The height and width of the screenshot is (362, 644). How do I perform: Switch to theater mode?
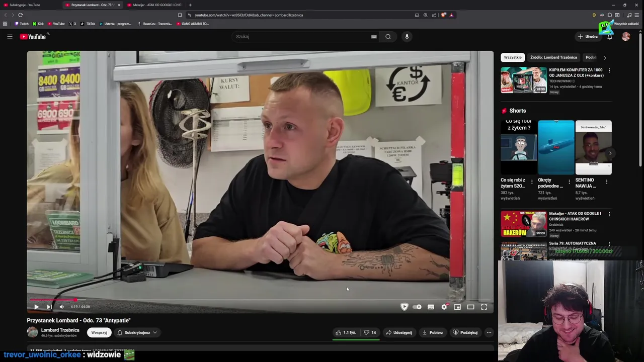tap(470, 307)
